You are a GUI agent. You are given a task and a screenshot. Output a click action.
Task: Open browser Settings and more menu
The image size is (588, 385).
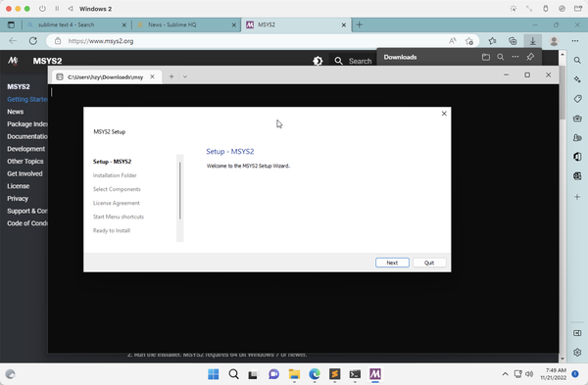pos(575,41)
